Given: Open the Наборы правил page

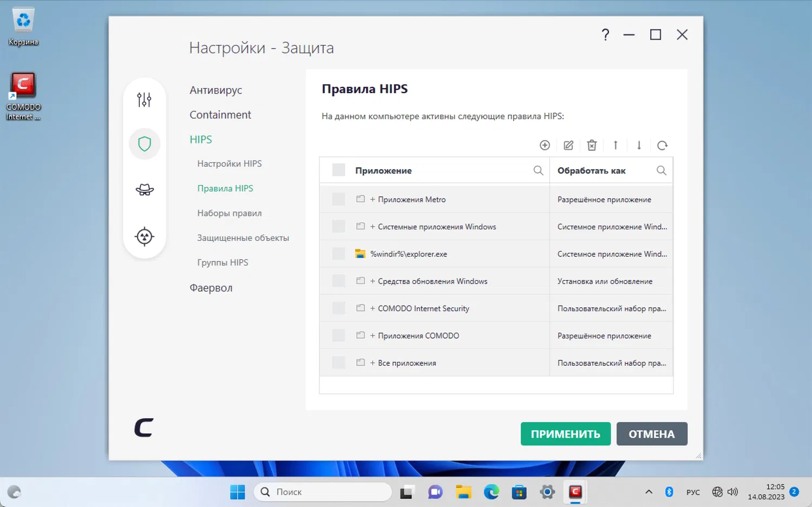Looking at the screenshot, I should point(230,213).
